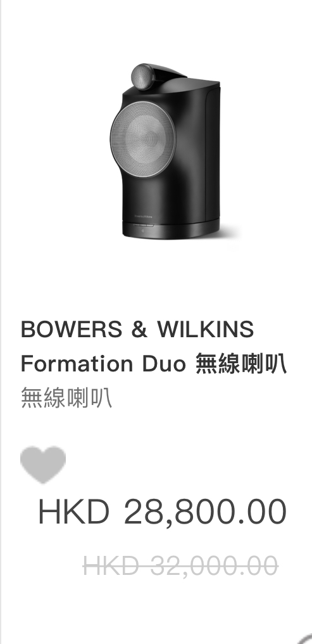This screenshot has height=644, width=312.
Task: Click the word Duo in product name
Action: (164, 364)
